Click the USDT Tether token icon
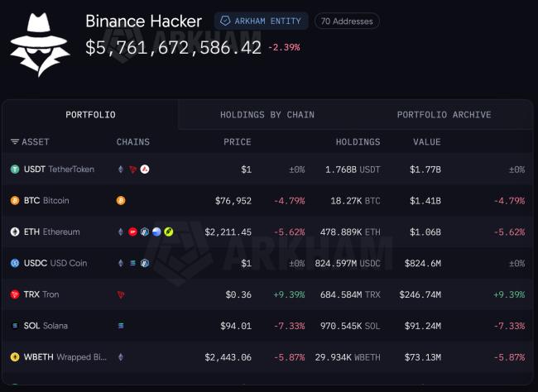This screenshot has width=538, height=392. click(x=15, y=169)
